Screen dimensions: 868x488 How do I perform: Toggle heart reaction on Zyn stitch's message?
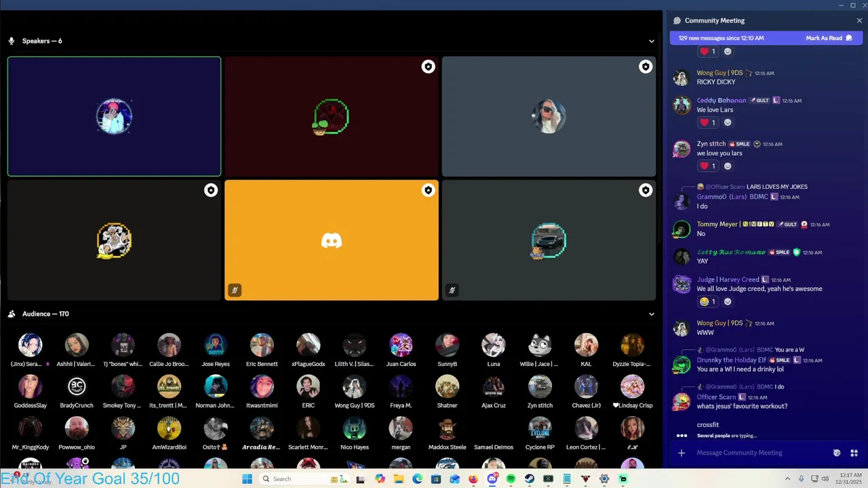point(708,166)
